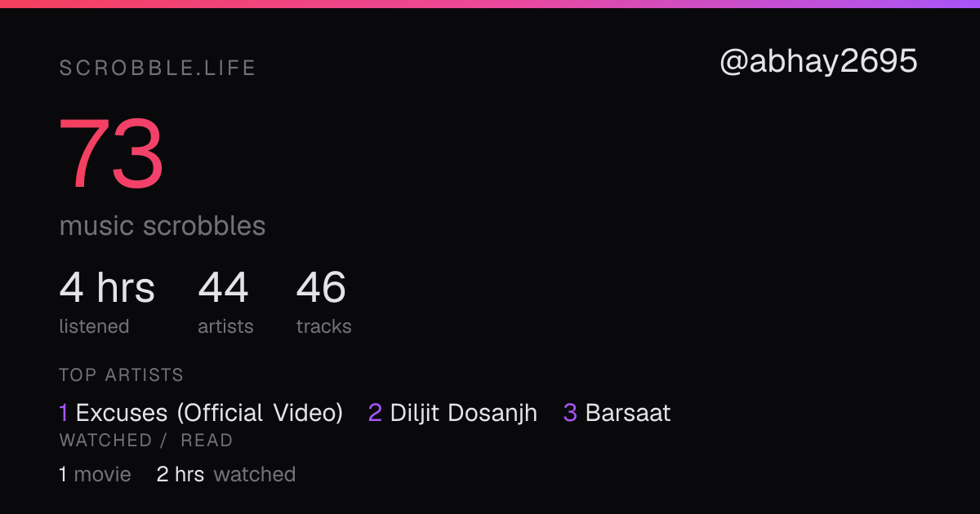Image resolution: width=980 pixels, height=514 pixels.
Task: Open third artist Barsaat
Action: (x=628, y=413)
